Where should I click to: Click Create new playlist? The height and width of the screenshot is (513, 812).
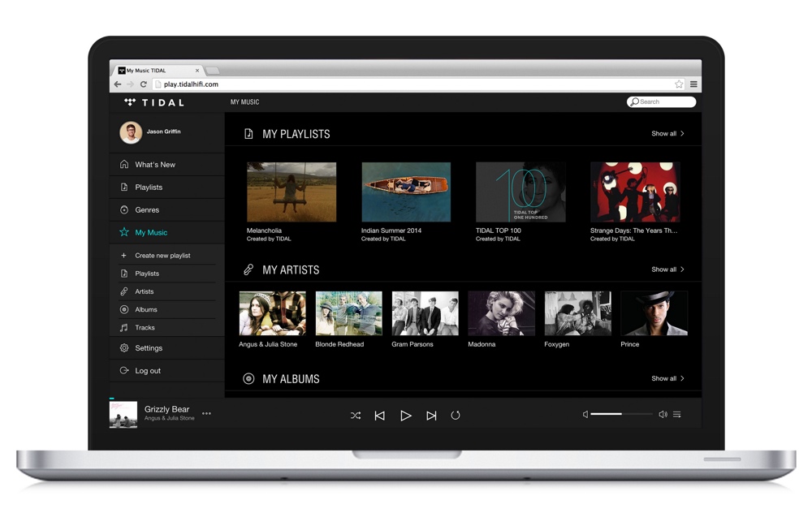pos(162,256)
